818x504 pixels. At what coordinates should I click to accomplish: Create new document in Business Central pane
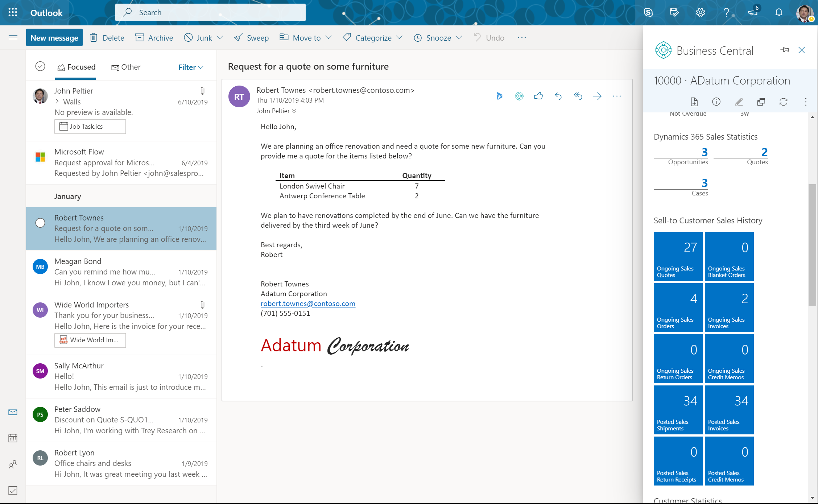click(x=694, y=102)
